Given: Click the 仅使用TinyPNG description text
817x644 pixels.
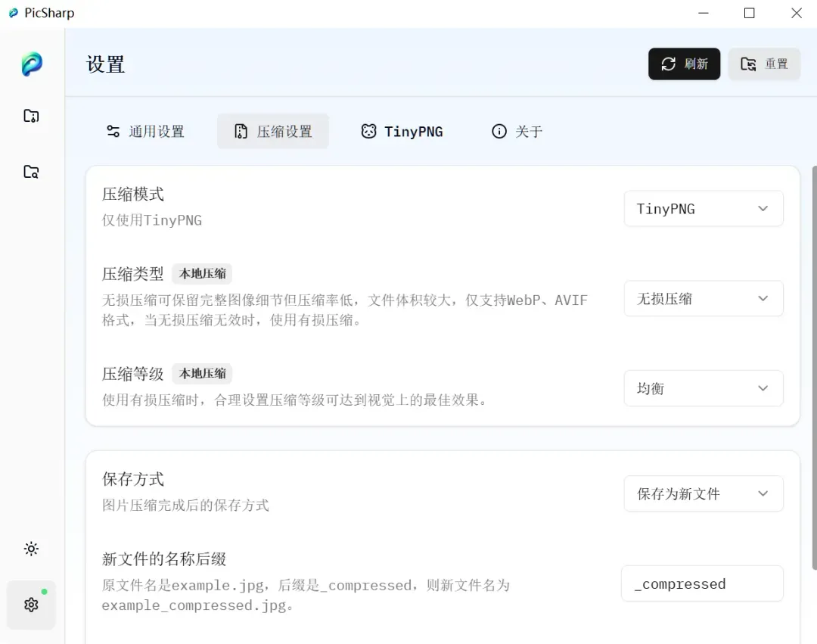Looking at the screenshot, I should tap(151, 220).
